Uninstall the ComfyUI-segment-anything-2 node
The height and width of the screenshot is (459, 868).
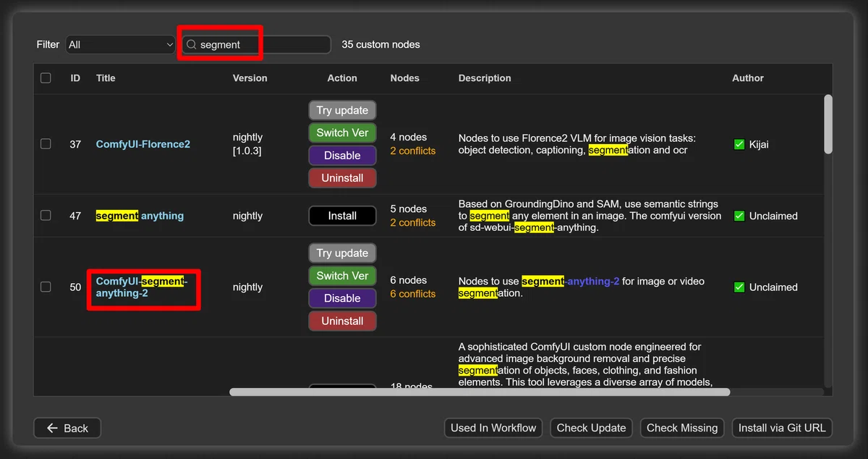(342, 321)
